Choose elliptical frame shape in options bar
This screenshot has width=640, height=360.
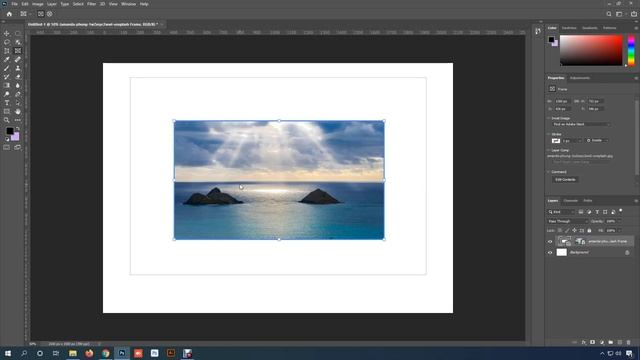pyautogui.click(x=49, y=14)
